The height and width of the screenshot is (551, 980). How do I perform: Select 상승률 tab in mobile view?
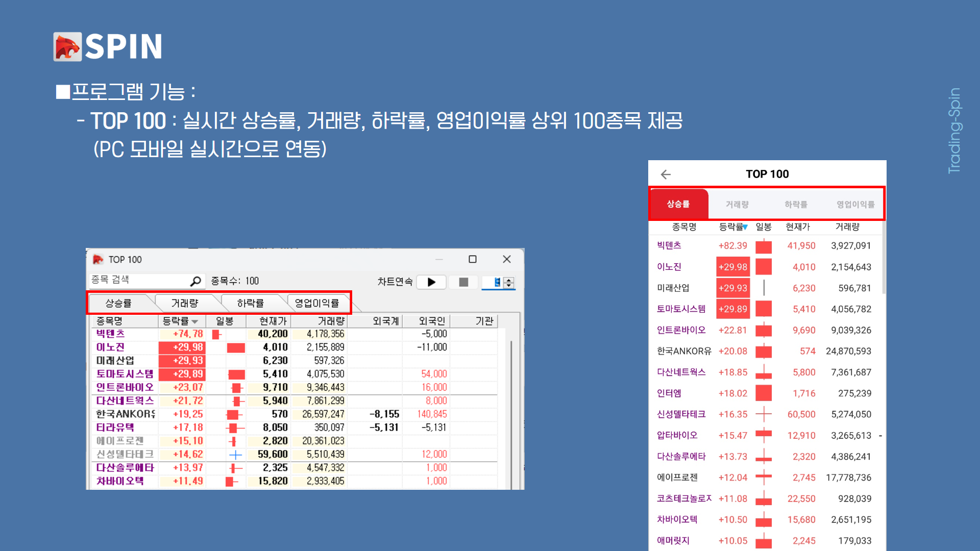pyautogui.click(x=678, y=204)
